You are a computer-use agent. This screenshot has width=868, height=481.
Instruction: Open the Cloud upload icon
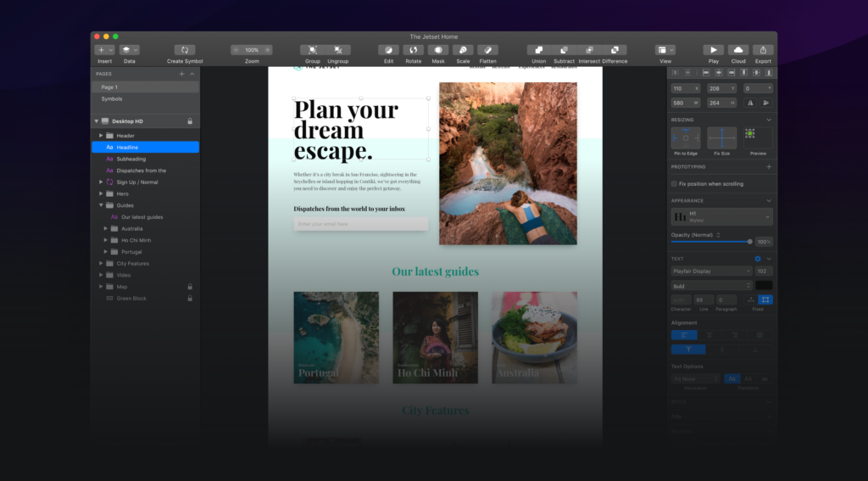pyautogui.click(x=738, y=50)
